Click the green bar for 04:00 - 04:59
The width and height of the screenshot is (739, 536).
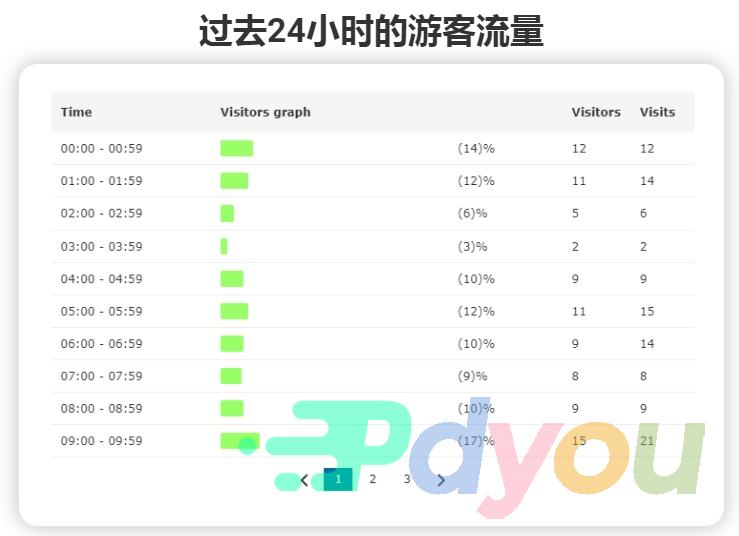232,279
